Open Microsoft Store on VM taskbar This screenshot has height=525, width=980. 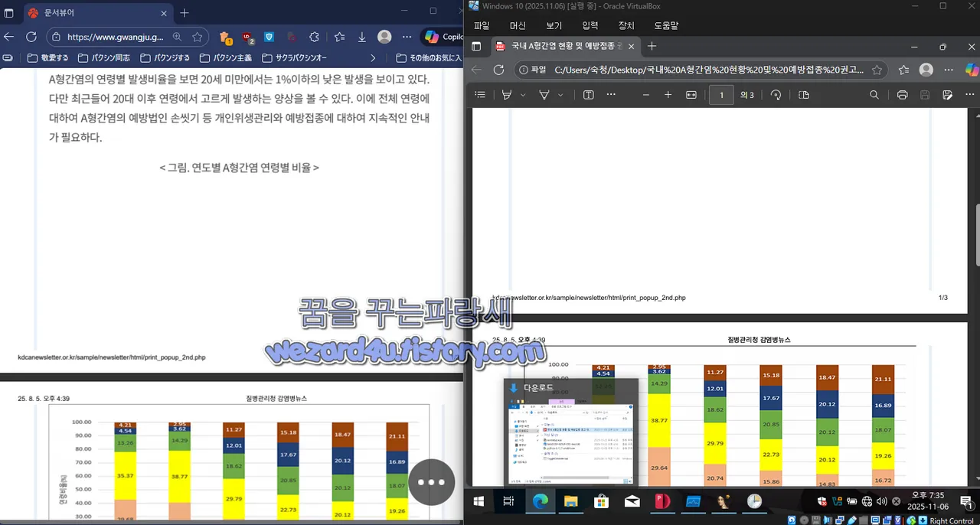click(x=601, y=501)
